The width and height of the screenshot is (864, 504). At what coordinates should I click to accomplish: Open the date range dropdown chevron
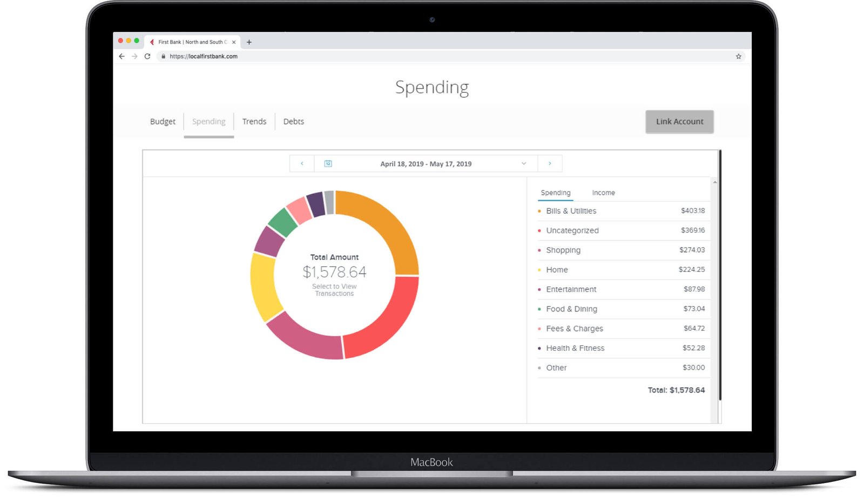[x=523, y=164]
